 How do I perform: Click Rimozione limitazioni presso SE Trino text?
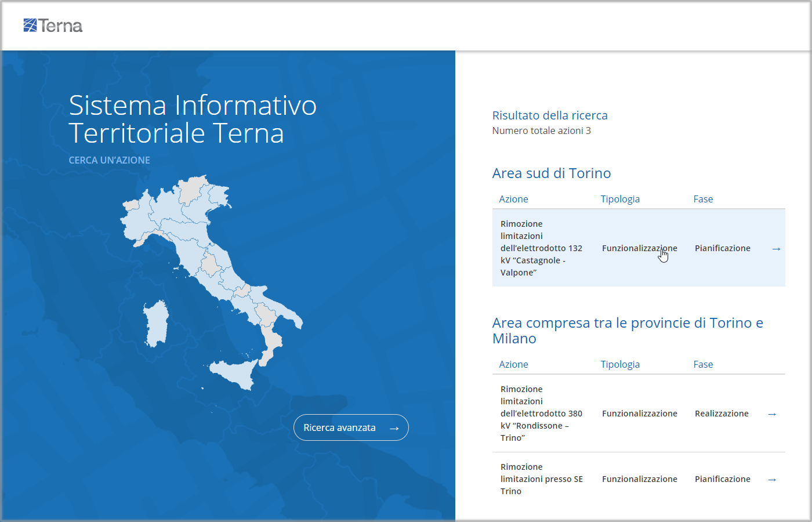pos(542,479)
